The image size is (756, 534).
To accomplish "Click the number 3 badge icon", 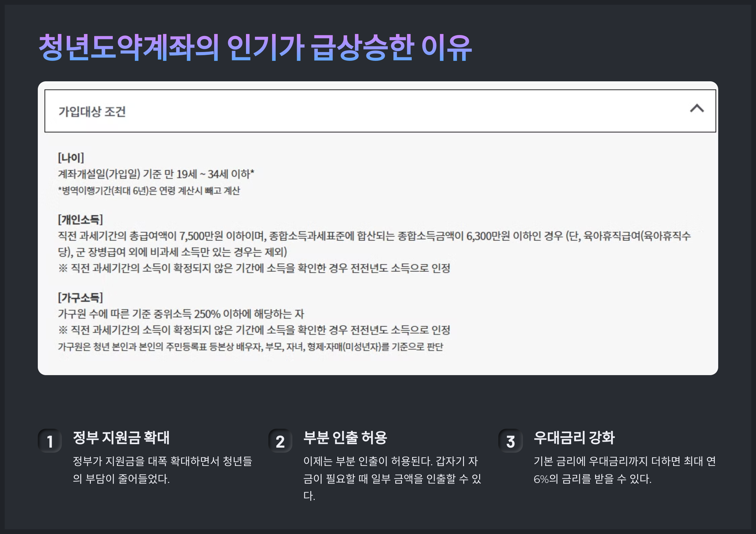I will [x=510, y=441].
